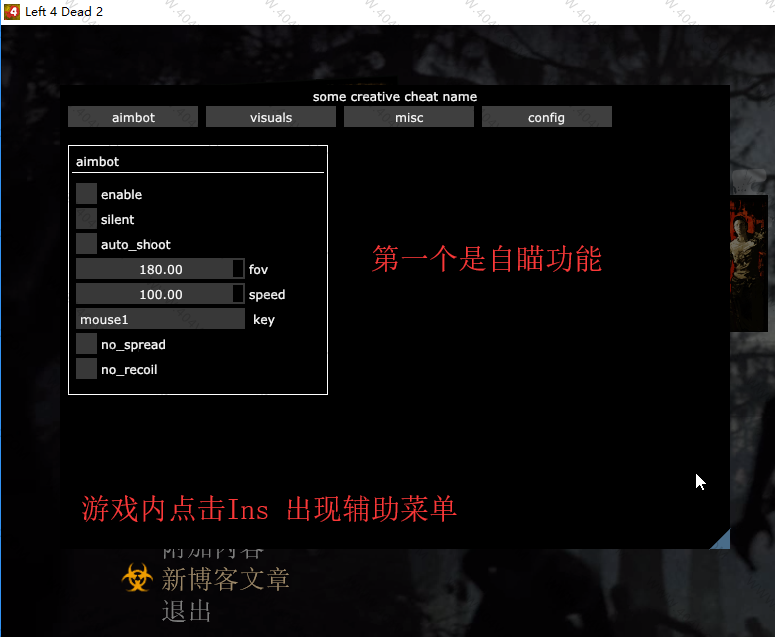
Task: Toggle the 'no_spread' checkbox
Action: point(87,344)
